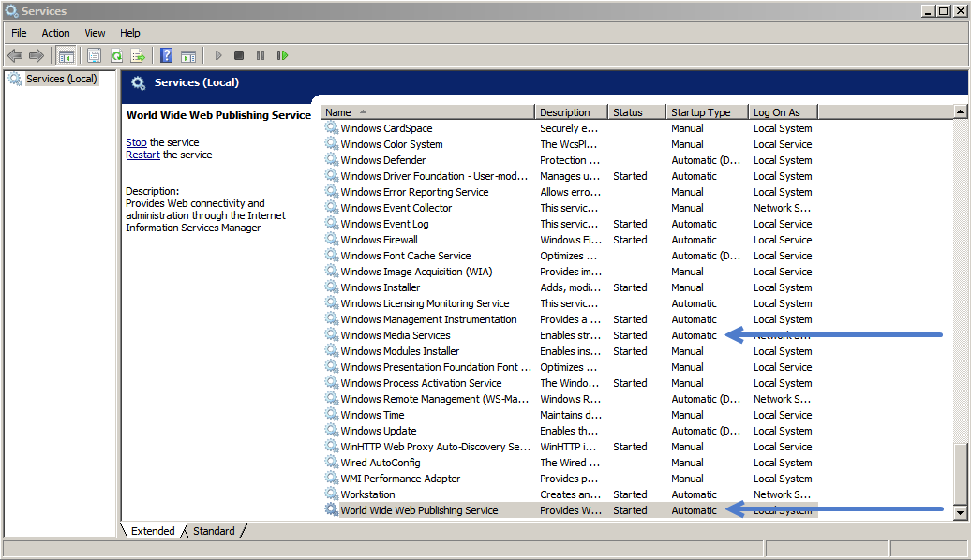Select World Wide Web Publishing Service row
The width and height of the screenshot is (971, 560).
point(571,509)
